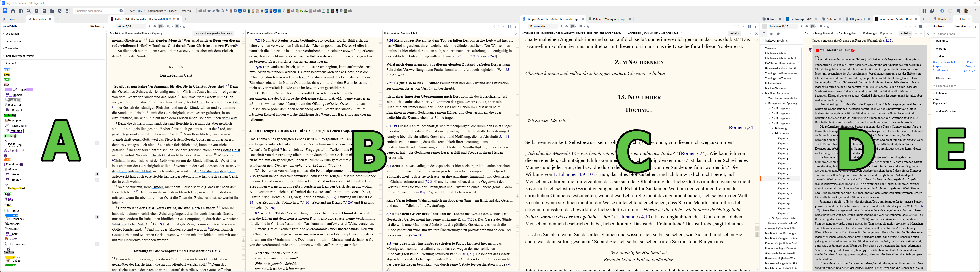Toggle the multi-column view in Luther panel
The height and width of the screenshot is (272, 980).
(x=177, y=26)
